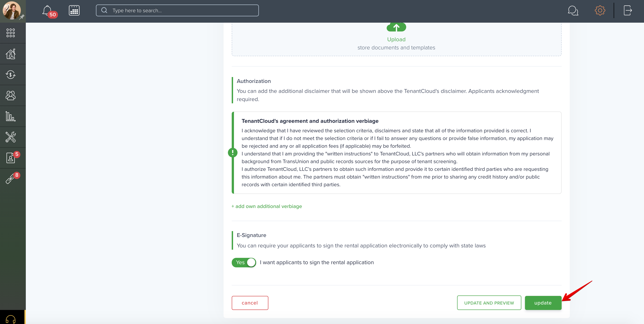The image size is (644, 324).
Task: Click the Update and Preview button
Action: (489, 303)
